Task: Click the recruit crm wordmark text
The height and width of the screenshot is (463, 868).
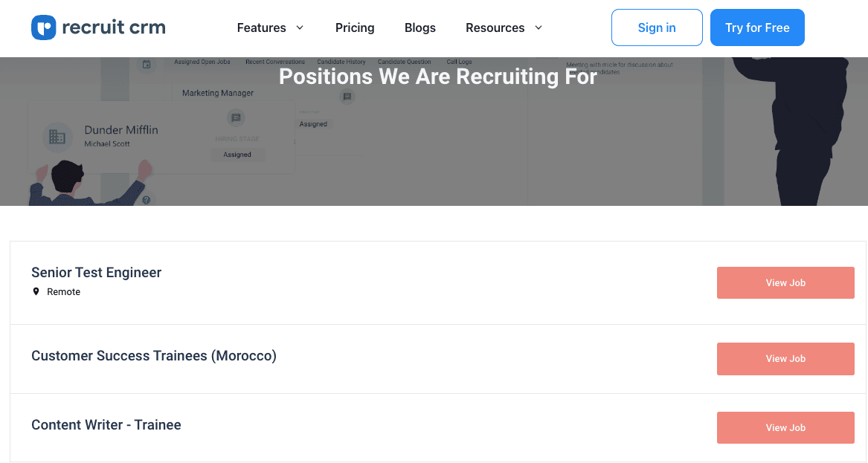Action: point(114,27)
